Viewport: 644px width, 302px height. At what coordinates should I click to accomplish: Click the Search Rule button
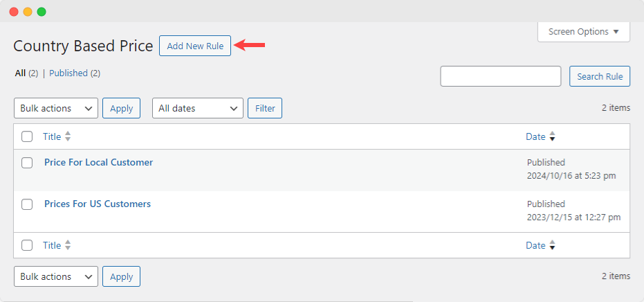pyautogui.click(x=599, y=76)
